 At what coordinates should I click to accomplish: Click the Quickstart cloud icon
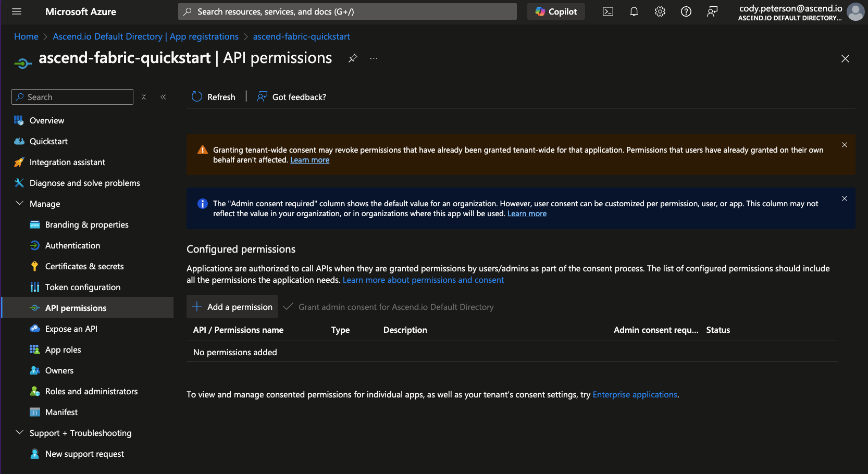19,141
